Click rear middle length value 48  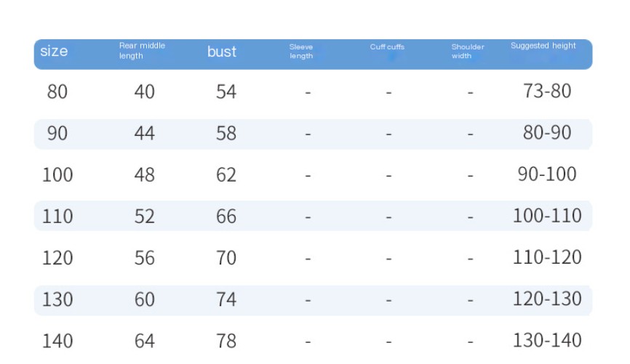144,174
